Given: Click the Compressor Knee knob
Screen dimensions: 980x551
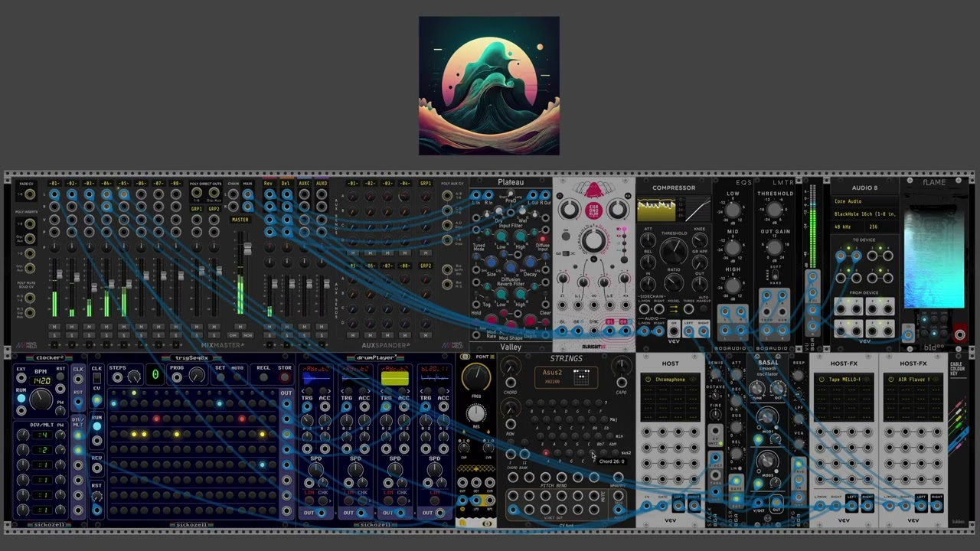Looking at the screenshot, I should (x=700, y=240).
